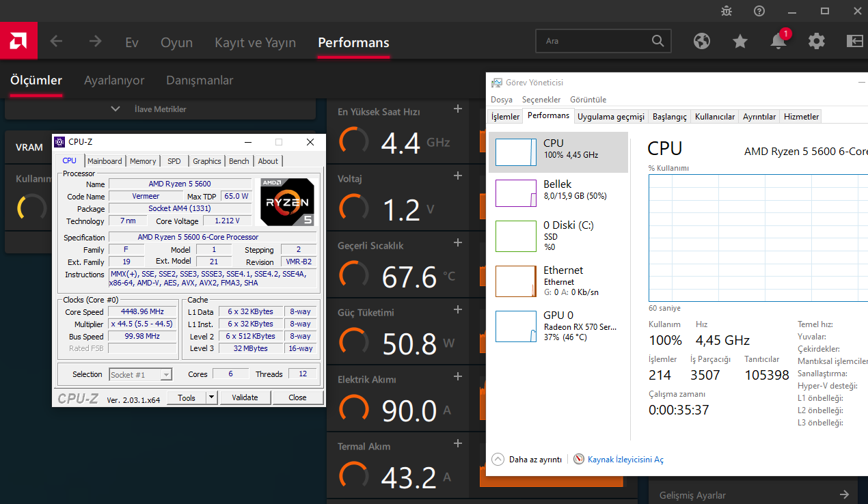Switch to İşlemler tab in Task Manager

coord(506,117)
